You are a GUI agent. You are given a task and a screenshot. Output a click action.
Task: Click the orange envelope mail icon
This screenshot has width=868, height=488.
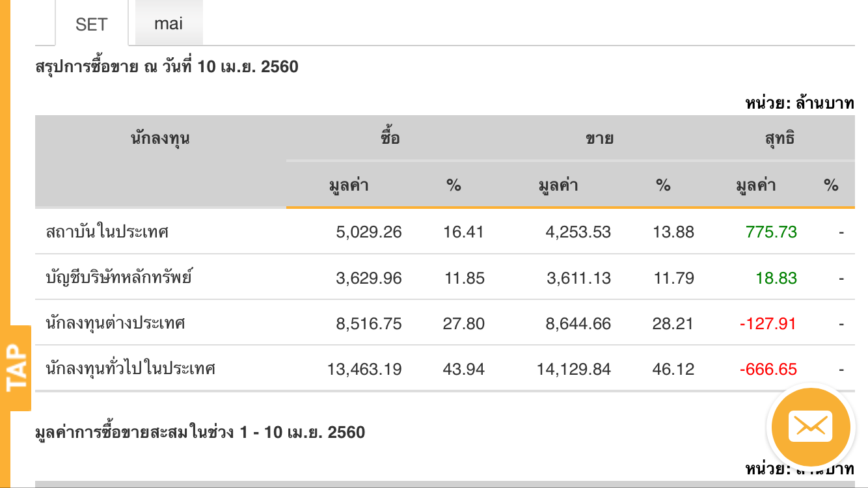pos(810,427)
